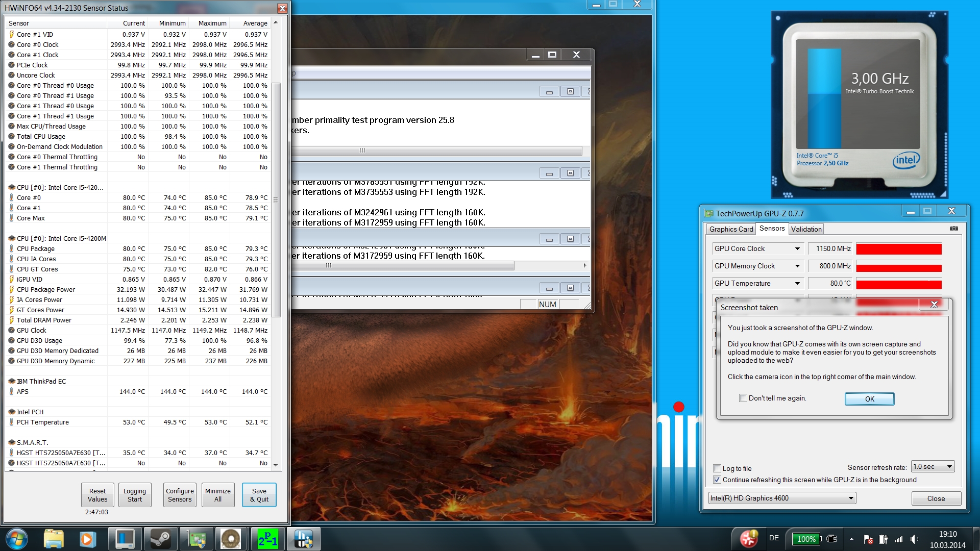Open HWiNFO taskbar icon
The height and width of the screenshot is (551, 980).
point(303,539)
